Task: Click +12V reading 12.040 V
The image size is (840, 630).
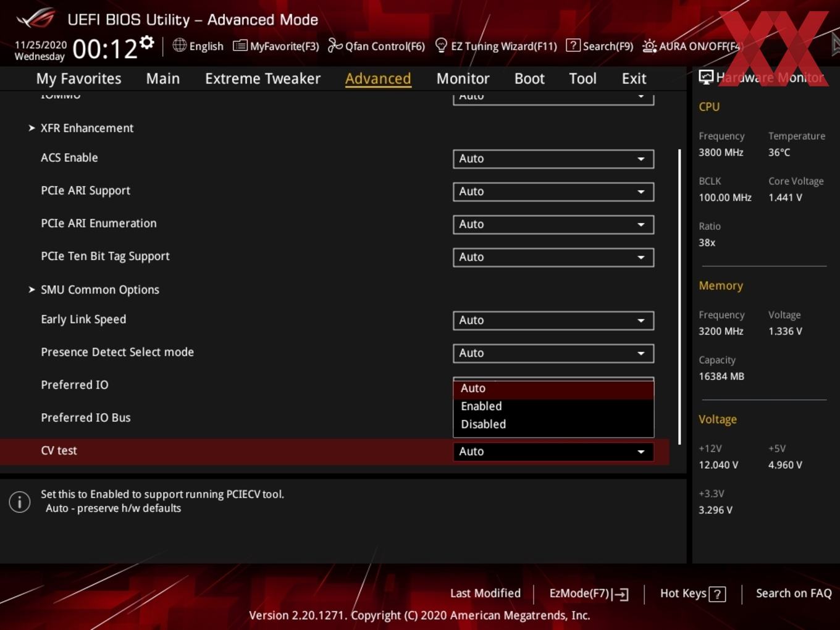Action: tap(718, 465)
